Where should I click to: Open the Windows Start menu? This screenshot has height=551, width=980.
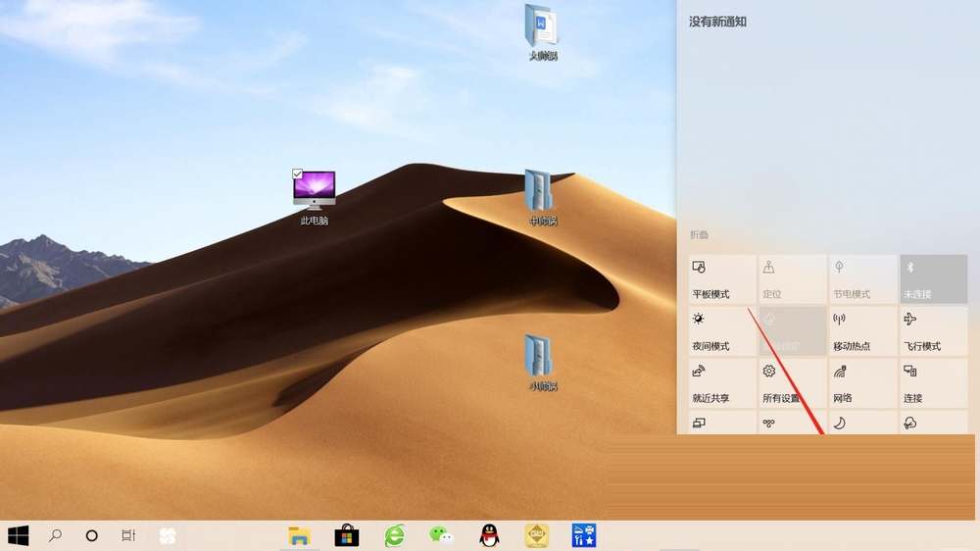[x=18, y=536]
